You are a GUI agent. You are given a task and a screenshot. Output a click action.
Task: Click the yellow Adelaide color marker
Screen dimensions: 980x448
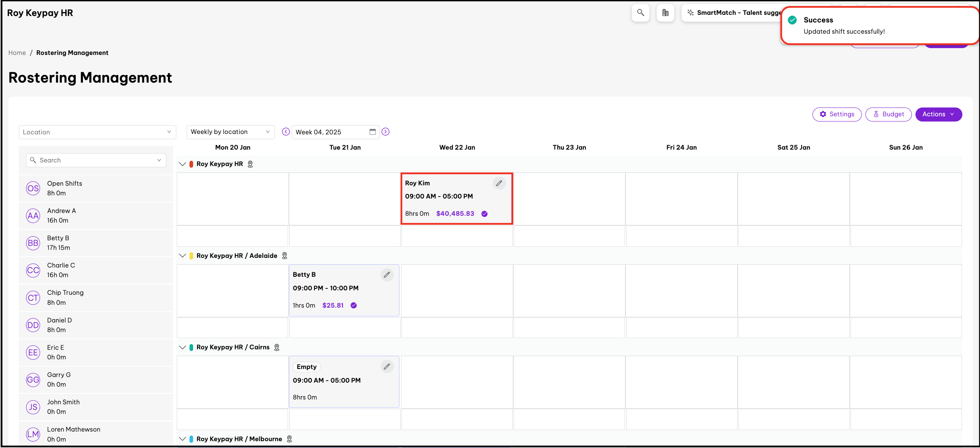click(x=191, y=256)
